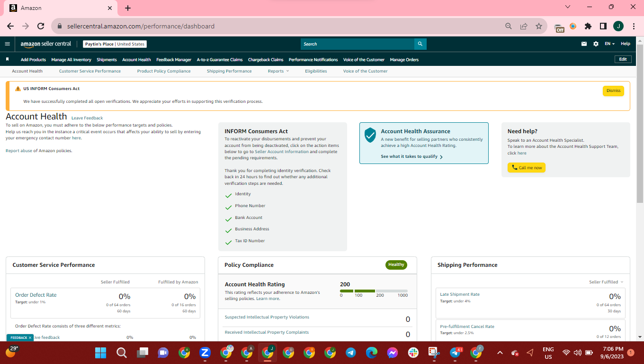The width and height of the screenshot is (644, 364).
Task: Click See what it takes to qualify
Action: coord(411,156)
